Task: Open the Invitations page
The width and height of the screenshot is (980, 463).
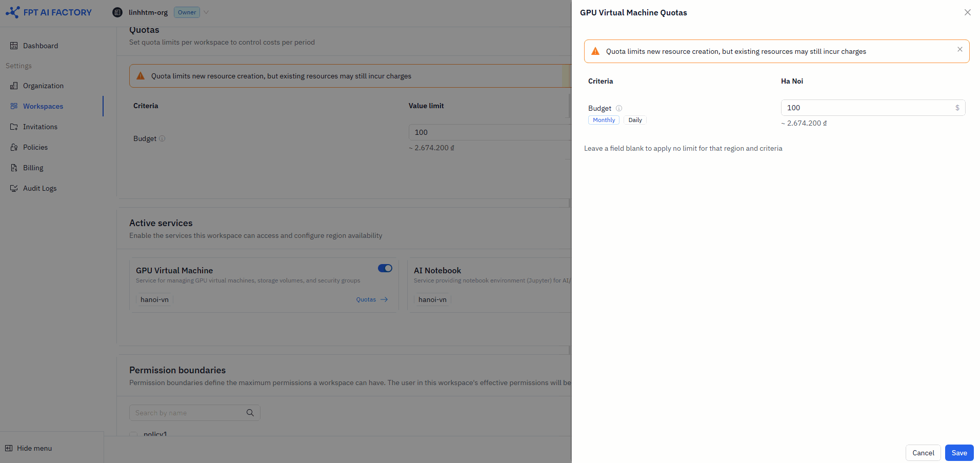Action: point(40,127)
